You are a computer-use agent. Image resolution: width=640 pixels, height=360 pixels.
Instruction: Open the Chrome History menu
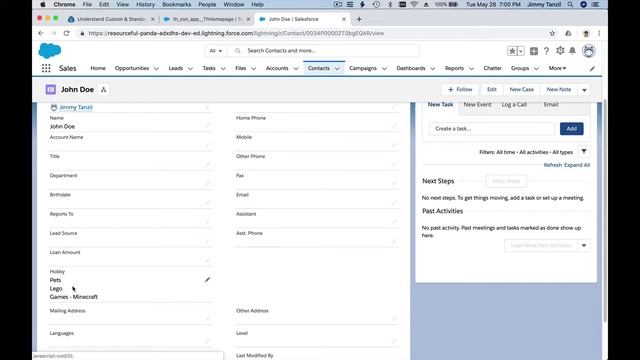coord(145,4)
